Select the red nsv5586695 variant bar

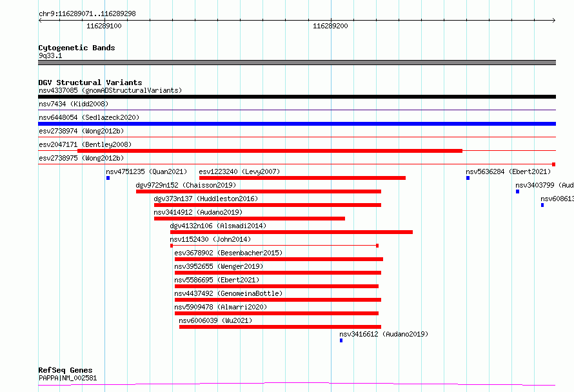277,286
